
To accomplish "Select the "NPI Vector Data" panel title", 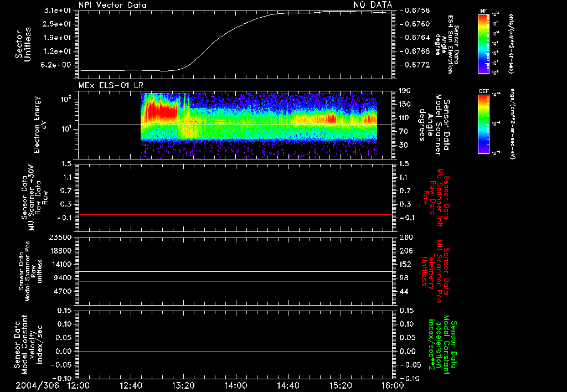I will pyautogui.click(x=112, y=5).
